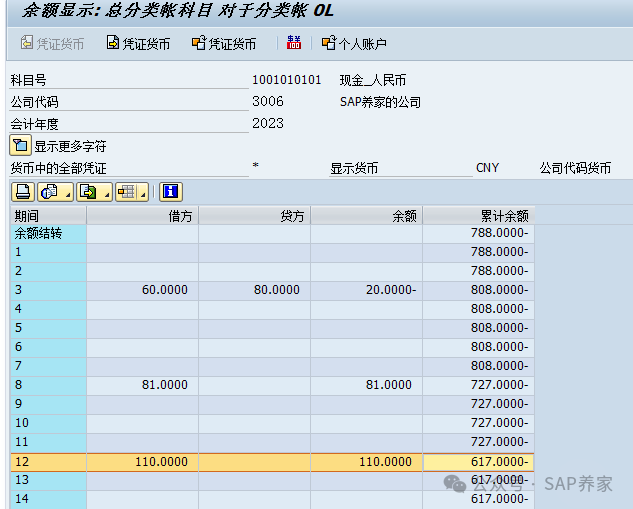
Task: Click the select layout grid icon
Action: (126, 192)
